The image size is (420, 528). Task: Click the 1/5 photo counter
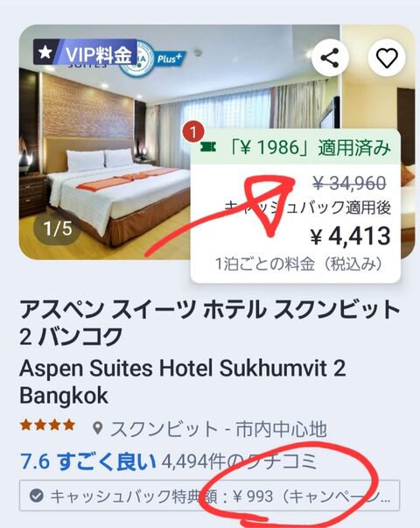point(58,229)
